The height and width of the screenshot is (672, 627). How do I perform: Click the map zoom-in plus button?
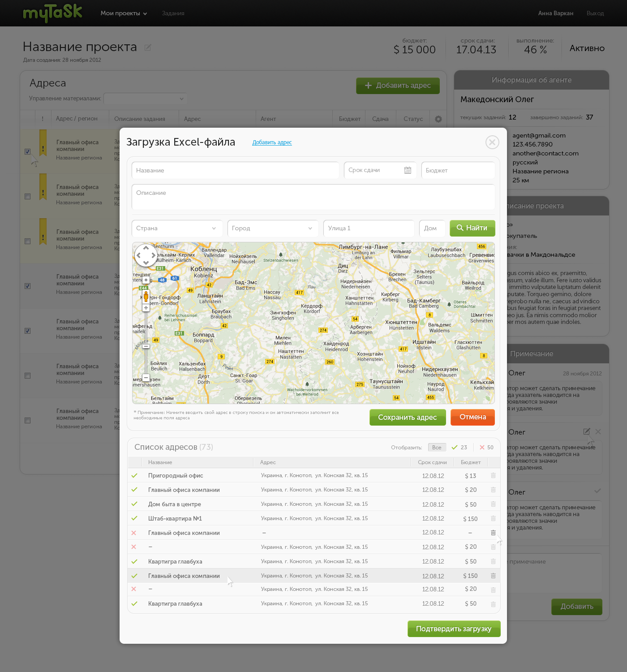[x=146, y=308]
